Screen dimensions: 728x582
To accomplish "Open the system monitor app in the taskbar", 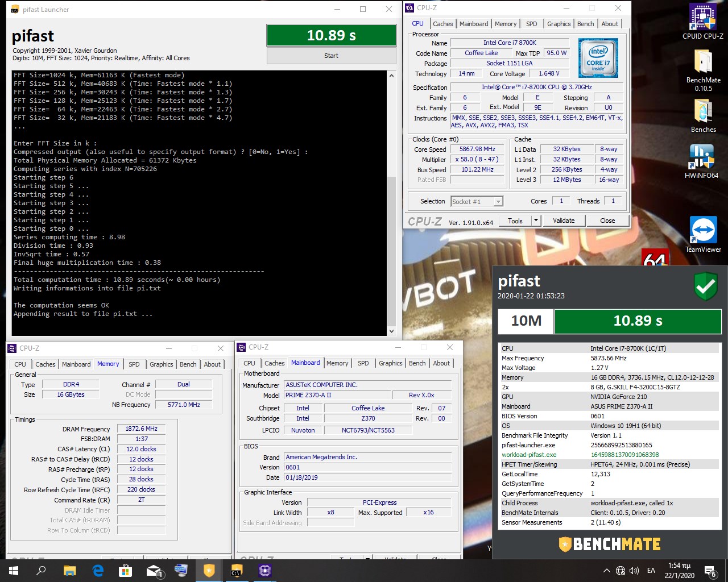I will (x=181, y=571).
